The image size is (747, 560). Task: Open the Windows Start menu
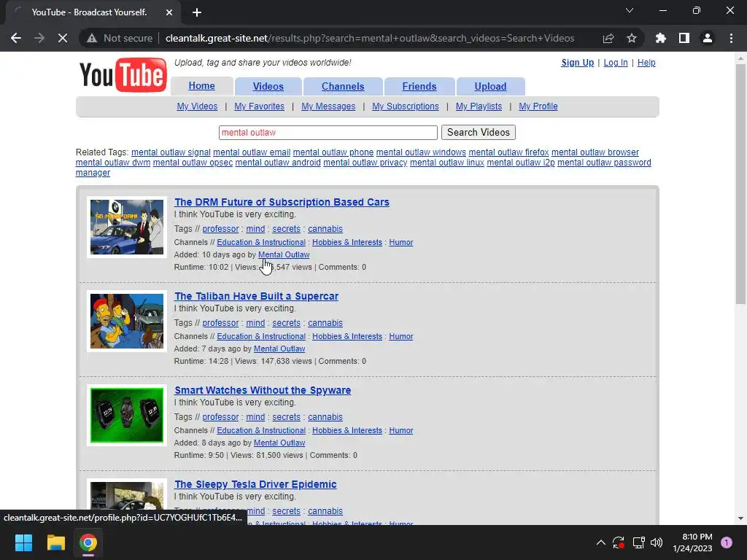click(23, 542)
